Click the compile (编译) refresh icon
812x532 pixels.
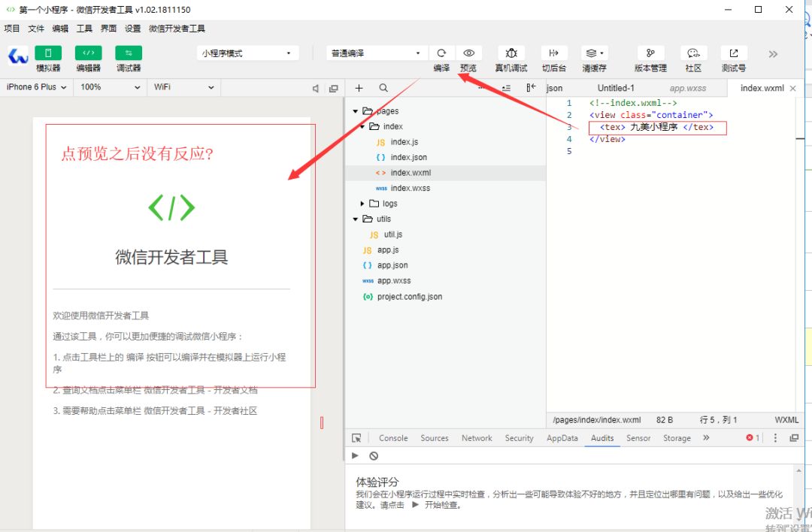click(x=441, y=53)
